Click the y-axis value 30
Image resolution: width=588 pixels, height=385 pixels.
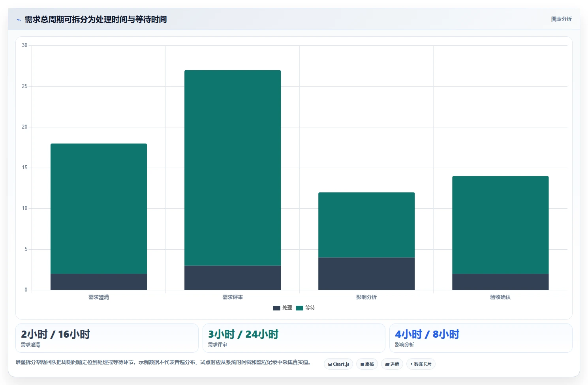point(24,45)
